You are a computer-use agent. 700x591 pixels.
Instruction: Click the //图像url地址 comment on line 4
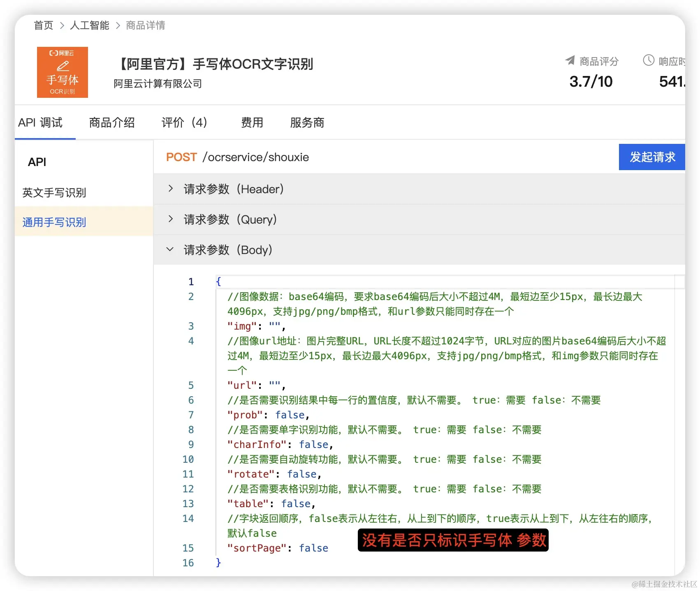(x=447, y=356)
